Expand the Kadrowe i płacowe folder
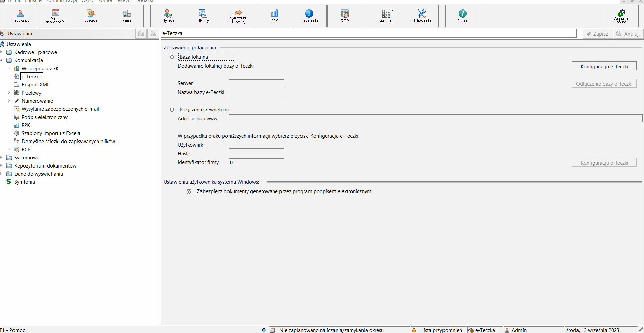 pos(2,52)
